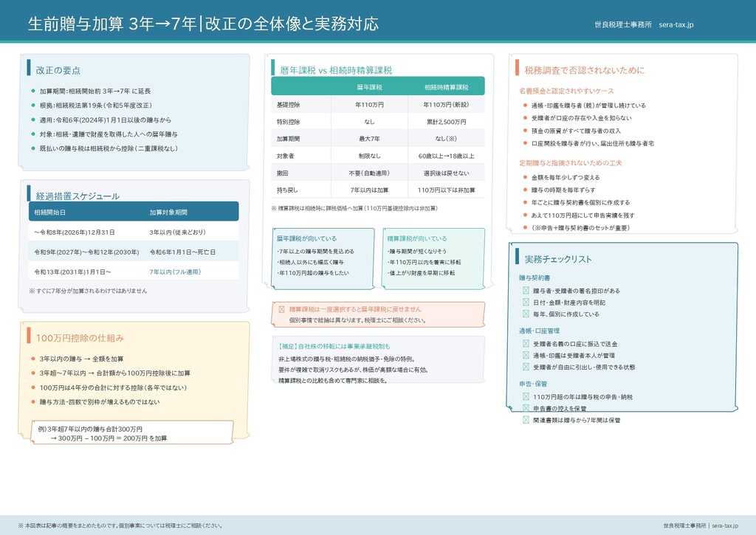Click the 実務チェックリスト panel title
The width and height of the screenshot is (756, 535).
pos(558,259)
